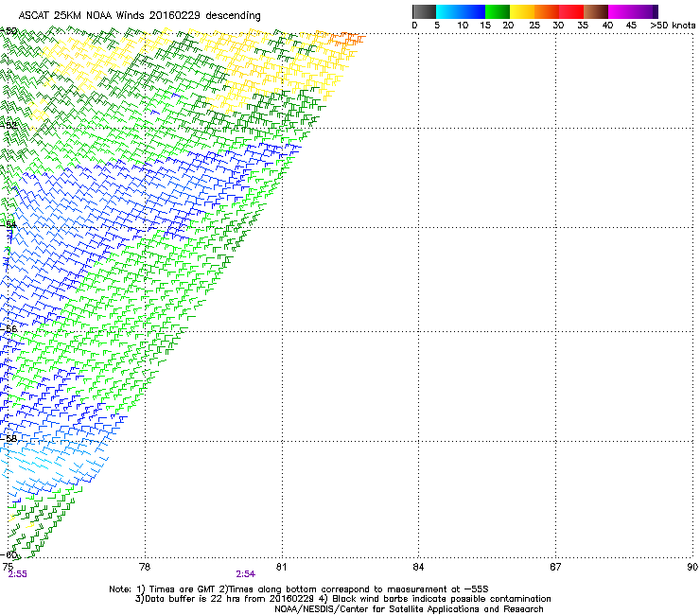Pick the brown 35–40 knots legend segment
The image size is (700, 615).
(x=596, y=11)
